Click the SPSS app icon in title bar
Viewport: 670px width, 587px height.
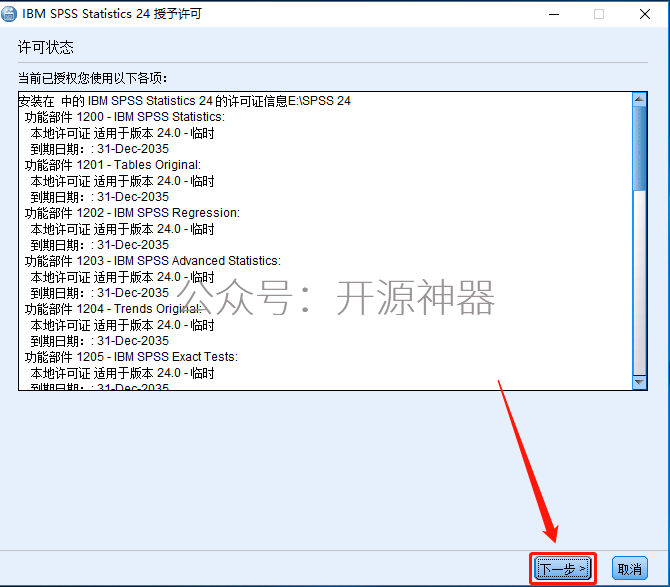pos(9,14)
